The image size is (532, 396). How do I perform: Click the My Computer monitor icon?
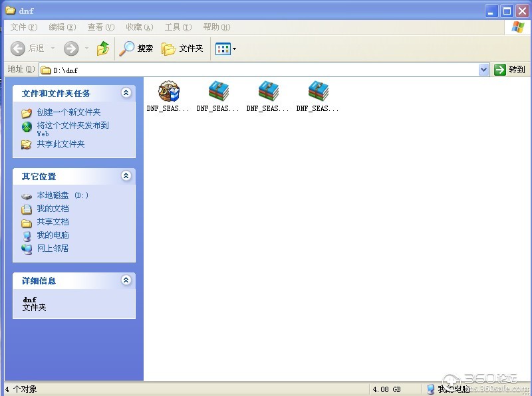[x=27, y=236]
